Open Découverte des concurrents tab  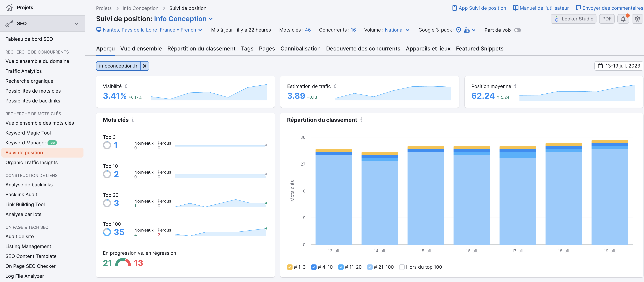point(363,49)
